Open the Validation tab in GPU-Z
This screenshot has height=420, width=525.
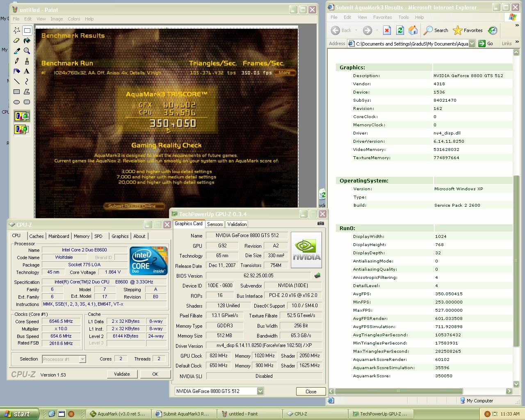237,224
